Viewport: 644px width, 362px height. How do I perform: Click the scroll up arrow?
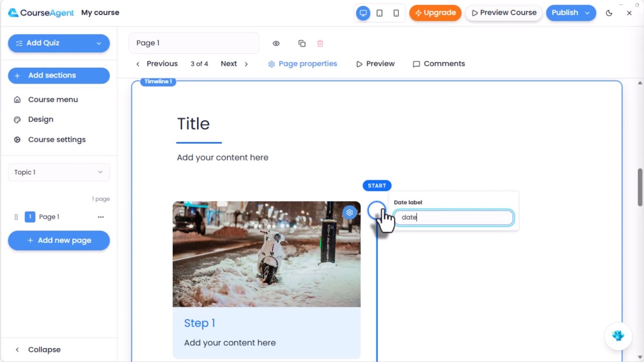coord(640,83)
